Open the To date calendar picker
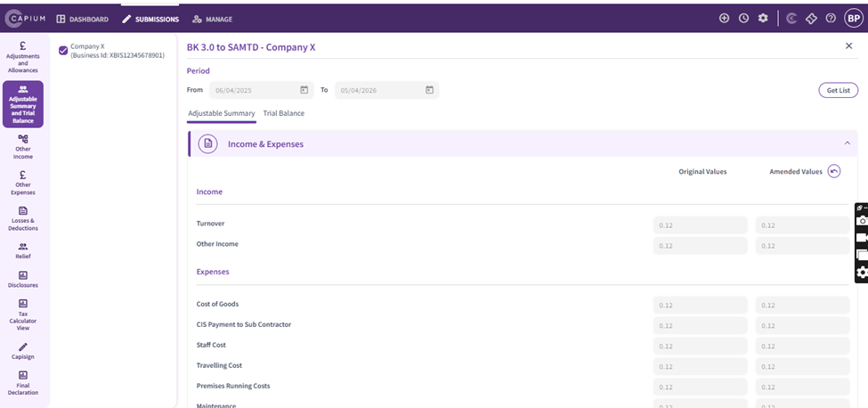This screenshot has width=868, height=408. coord(429,90)
